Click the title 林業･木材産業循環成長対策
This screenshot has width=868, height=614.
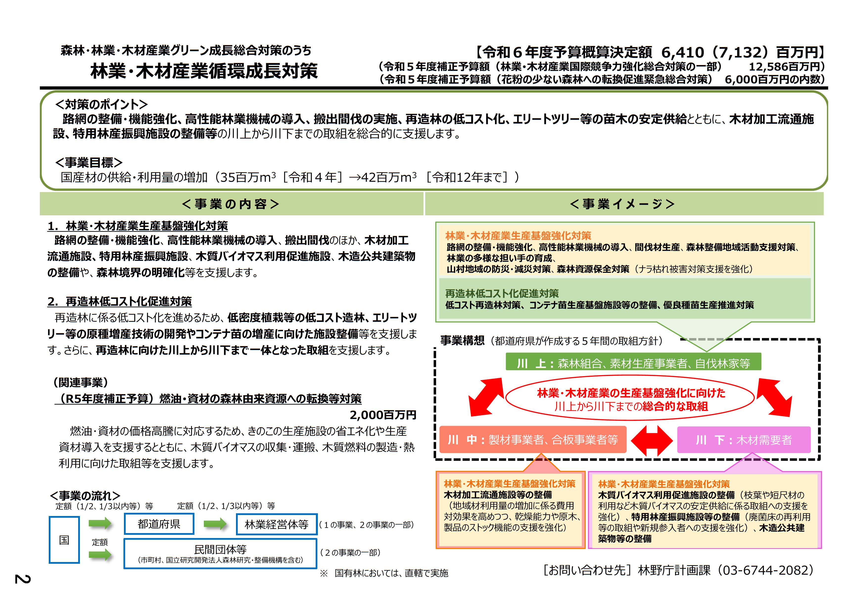[204, 71]
